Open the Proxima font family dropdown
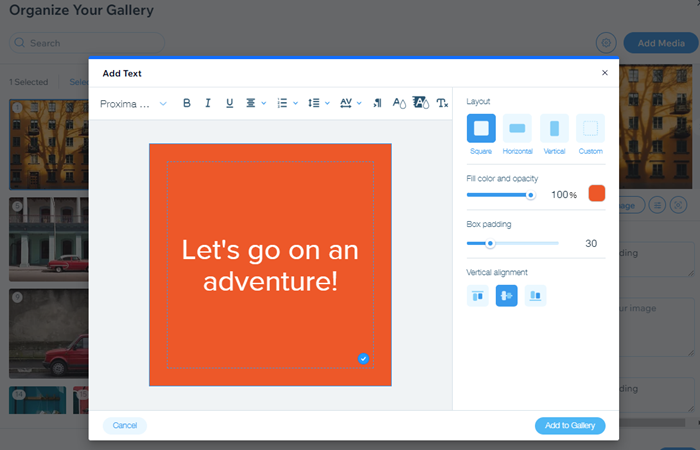The width and height of the screenshot is (700, 450). pyautogui.click(x=133, y=104)
